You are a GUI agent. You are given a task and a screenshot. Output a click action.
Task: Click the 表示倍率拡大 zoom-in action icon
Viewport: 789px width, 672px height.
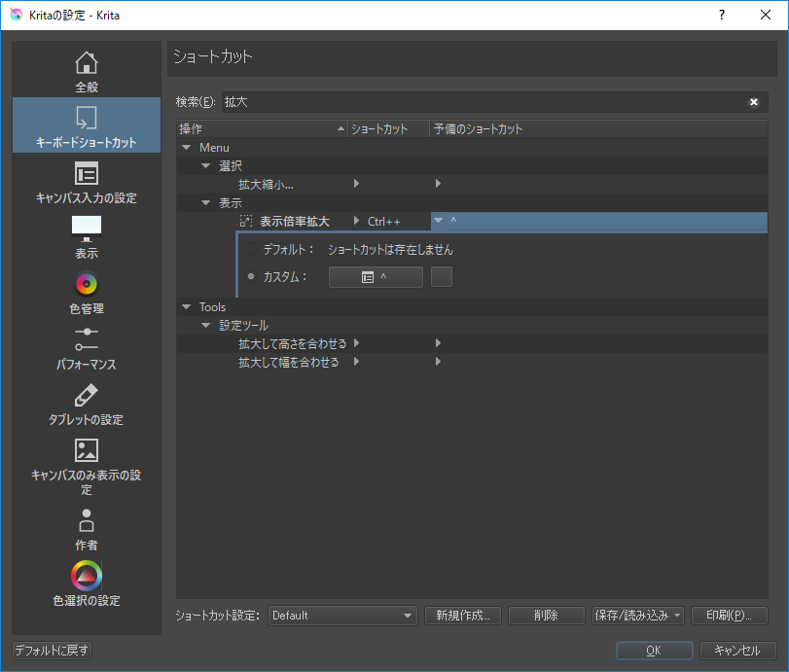(x=246, y=221)
